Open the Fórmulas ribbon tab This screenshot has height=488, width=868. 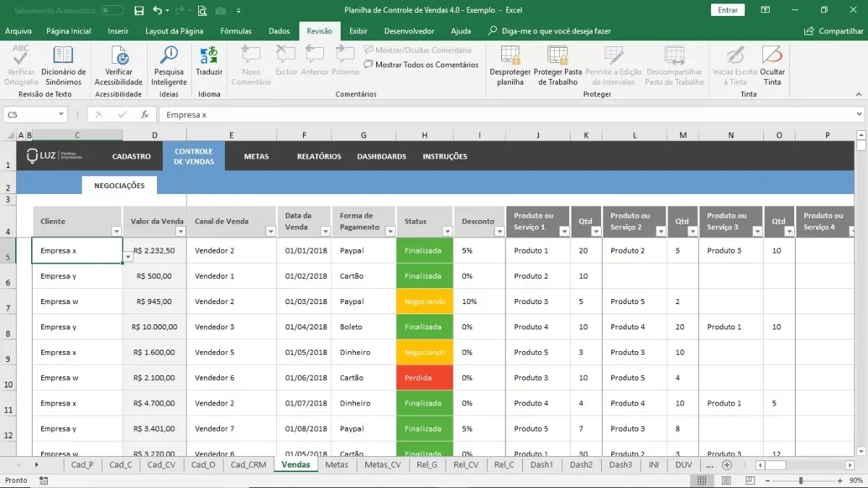pyautogui.click(x=236, y=31)
